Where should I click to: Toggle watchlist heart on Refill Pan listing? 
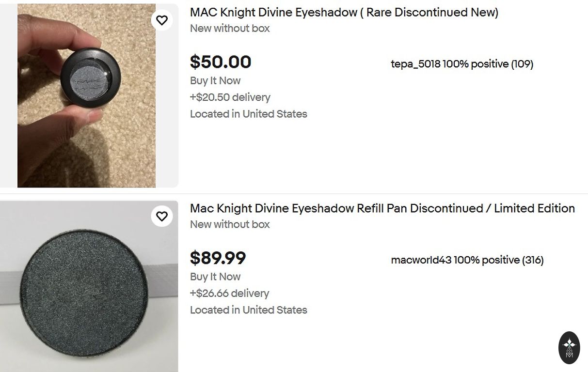[162, 216]
